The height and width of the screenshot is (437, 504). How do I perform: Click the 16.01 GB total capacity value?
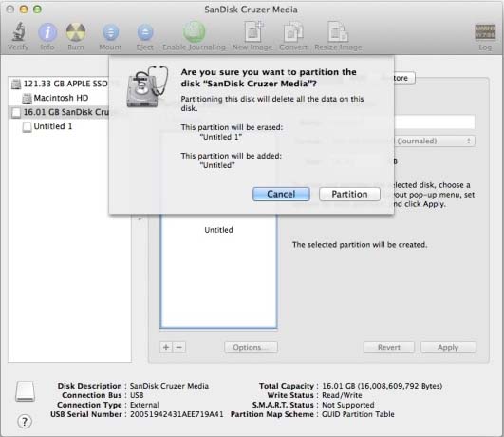(x=383, y=386)
